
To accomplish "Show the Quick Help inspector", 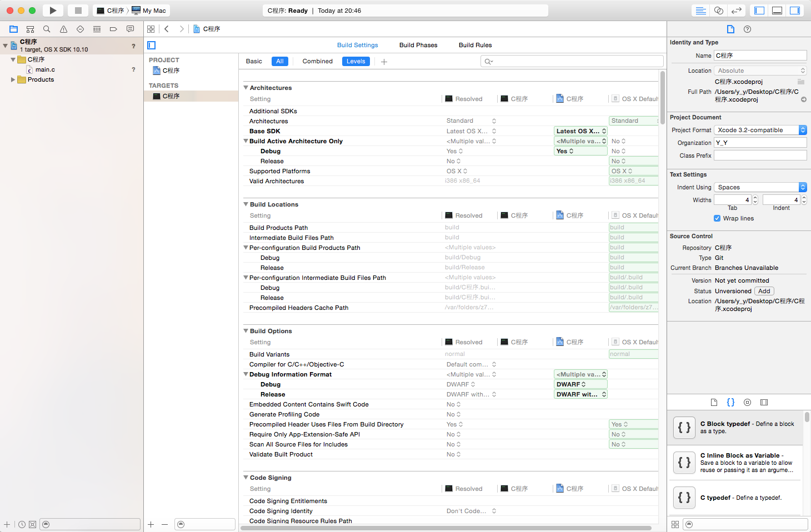I will (x=747, y=29).
